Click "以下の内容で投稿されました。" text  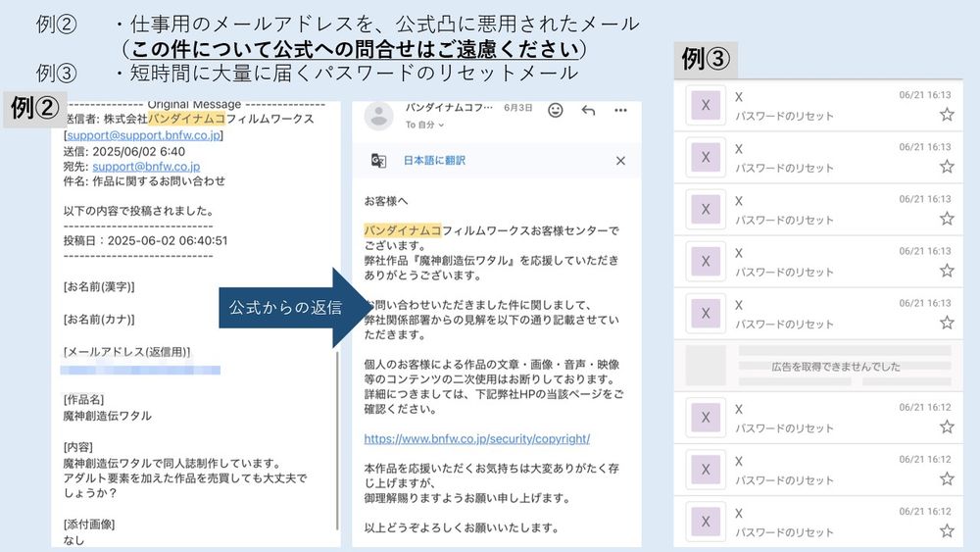click(x=139, y=211)
